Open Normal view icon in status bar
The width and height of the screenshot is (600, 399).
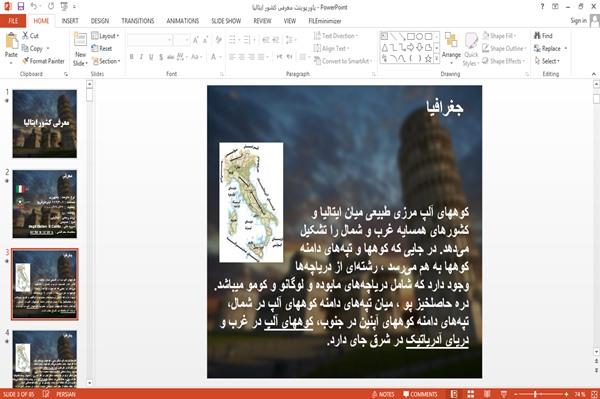[454, 394]
